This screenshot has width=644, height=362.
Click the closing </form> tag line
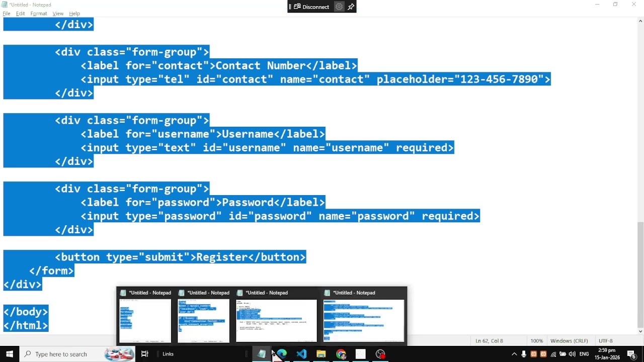[x=51, y=271]
